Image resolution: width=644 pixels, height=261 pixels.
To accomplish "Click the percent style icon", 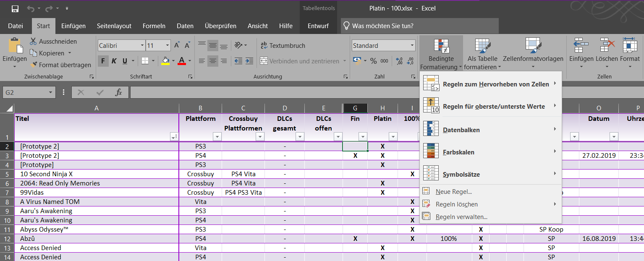I will coord(373,61).
